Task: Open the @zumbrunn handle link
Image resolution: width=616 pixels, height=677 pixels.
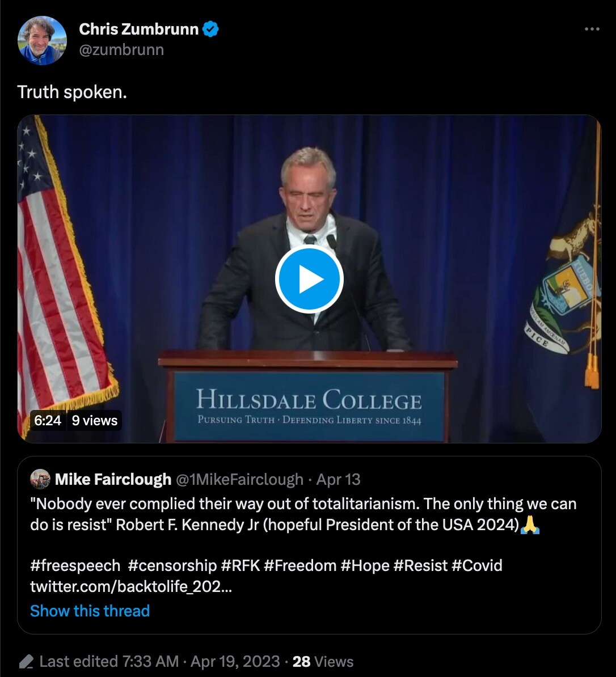Action: pos(121,50)
